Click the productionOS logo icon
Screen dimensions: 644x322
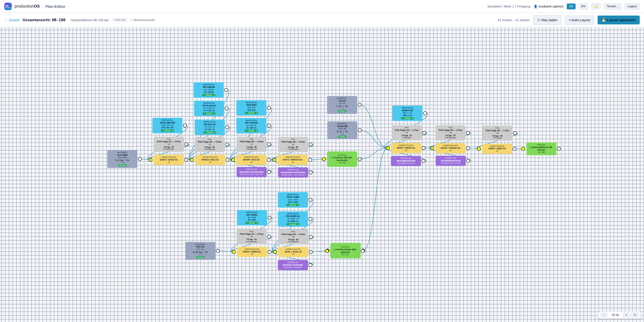(x=8, y=6)
